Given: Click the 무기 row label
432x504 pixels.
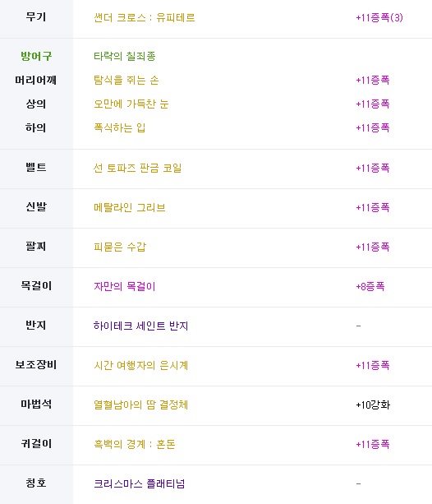Looking at the screenshot, I should [36, 16].
